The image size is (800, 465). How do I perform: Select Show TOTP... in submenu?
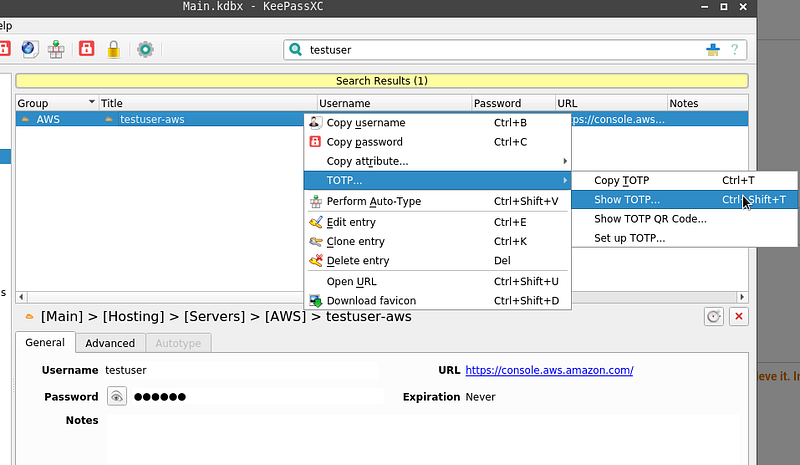coord(684,200)
